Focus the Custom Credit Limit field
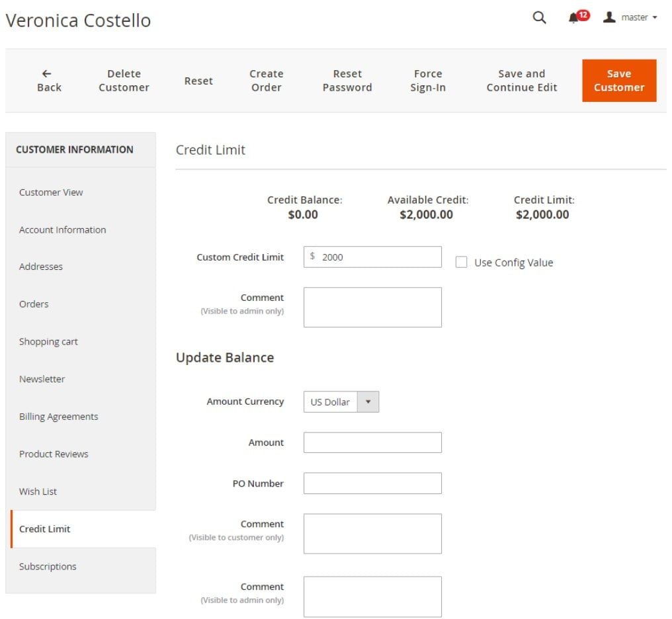This screenshot has height=619, width=672. (x=372, y=257)
